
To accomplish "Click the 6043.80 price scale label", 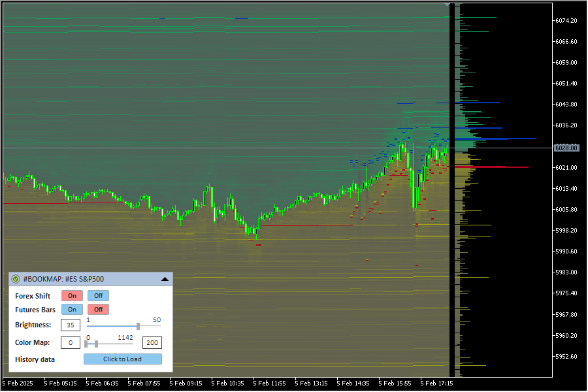I will (566, 105).
